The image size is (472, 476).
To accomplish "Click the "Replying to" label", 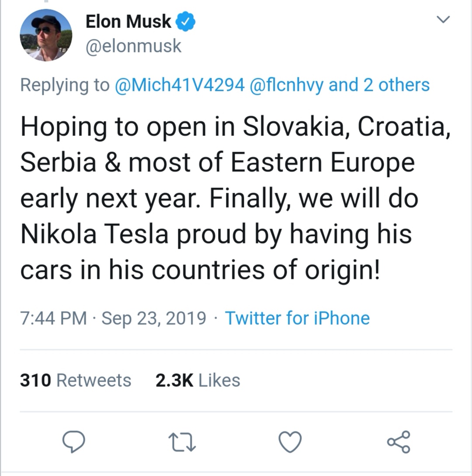I will [x=65, y=85].
